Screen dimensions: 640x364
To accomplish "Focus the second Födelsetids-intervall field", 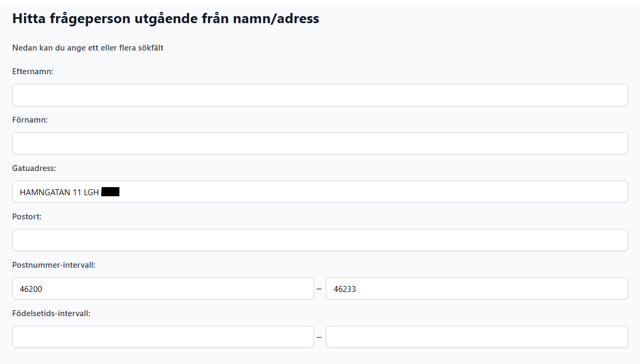I will point(477,337).
